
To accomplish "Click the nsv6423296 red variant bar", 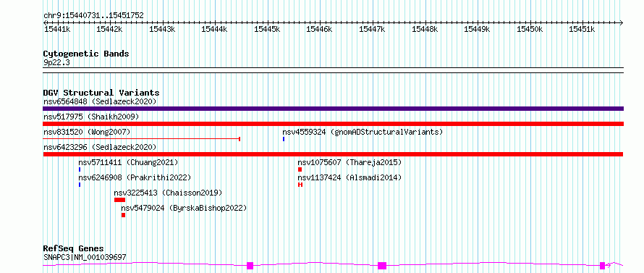I will [333, 154].
